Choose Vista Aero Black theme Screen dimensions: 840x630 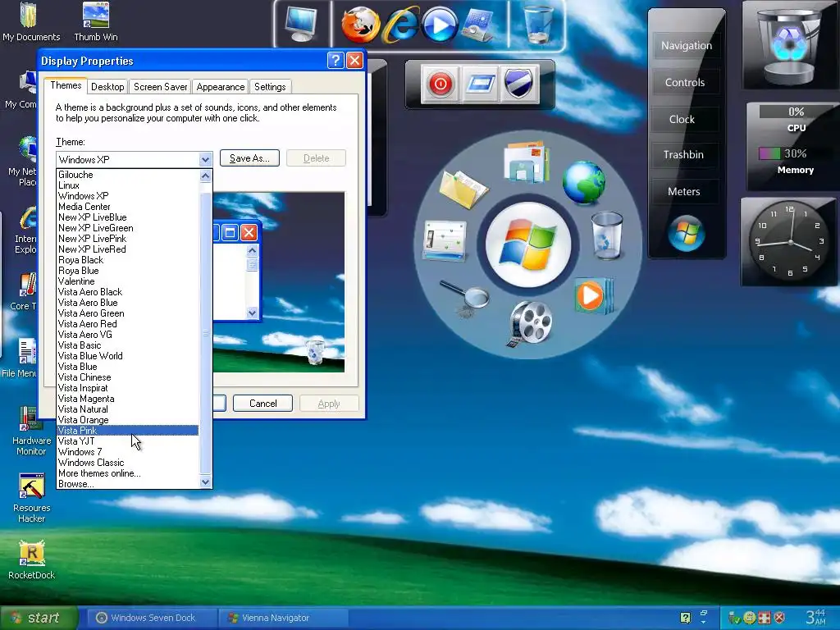[127, 291]
